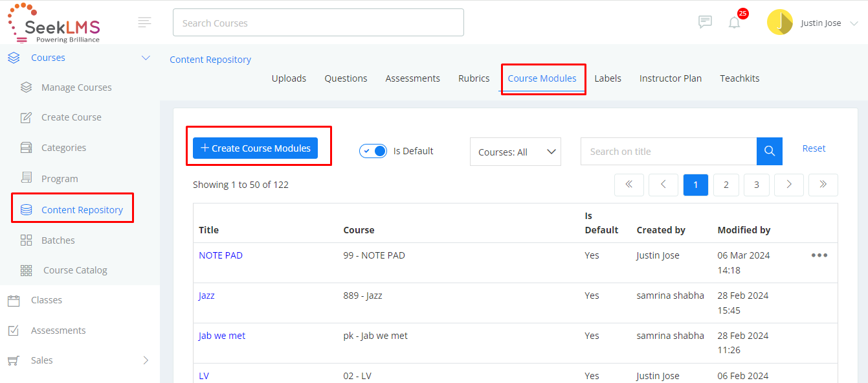Click the magnifier search button
The height and width of the screenshot is (383, 868).
770,151
